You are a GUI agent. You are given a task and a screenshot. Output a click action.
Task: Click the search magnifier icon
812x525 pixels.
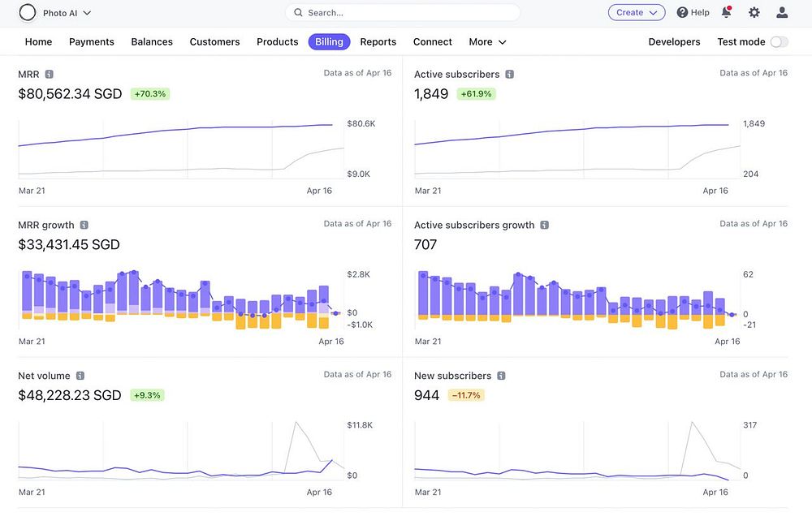298,12
